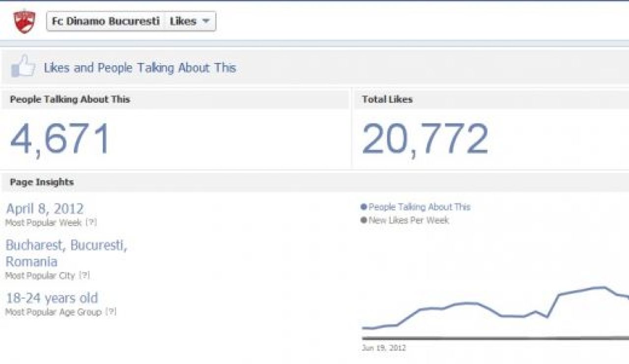Click the People Talking About This legend label

click(x=420, y=207)
